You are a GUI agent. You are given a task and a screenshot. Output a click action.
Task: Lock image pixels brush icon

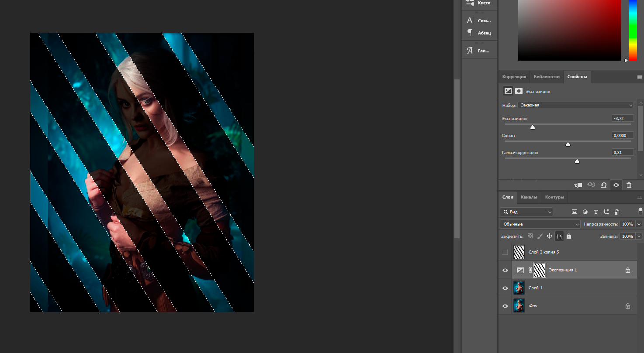540,236
